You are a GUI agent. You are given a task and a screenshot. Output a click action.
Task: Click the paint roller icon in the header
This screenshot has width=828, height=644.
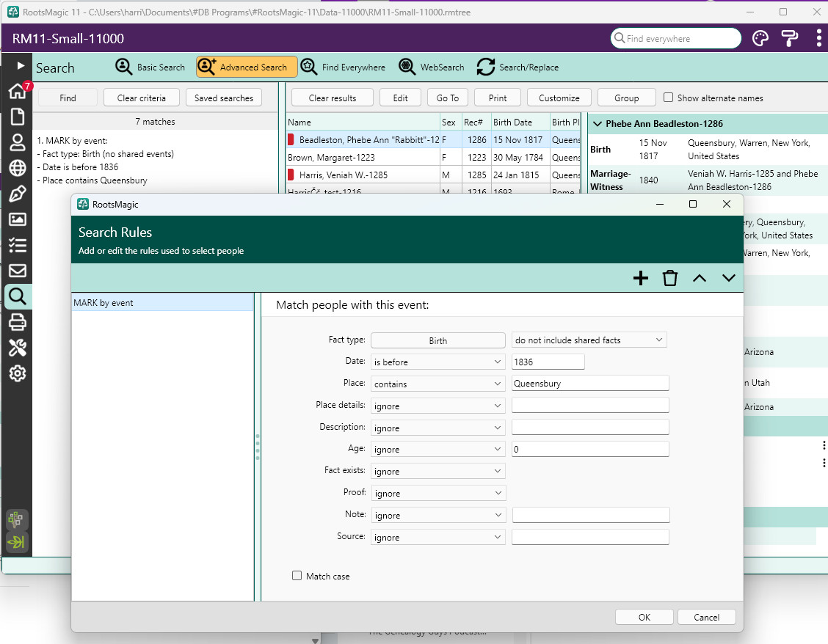point(790,39)
